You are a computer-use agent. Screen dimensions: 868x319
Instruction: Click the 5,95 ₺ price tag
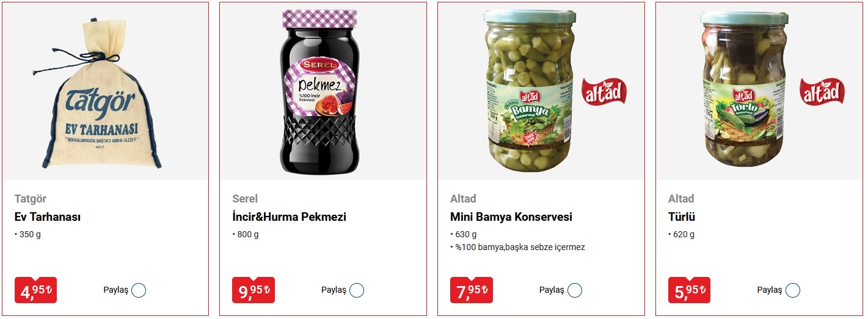[690, 290]
